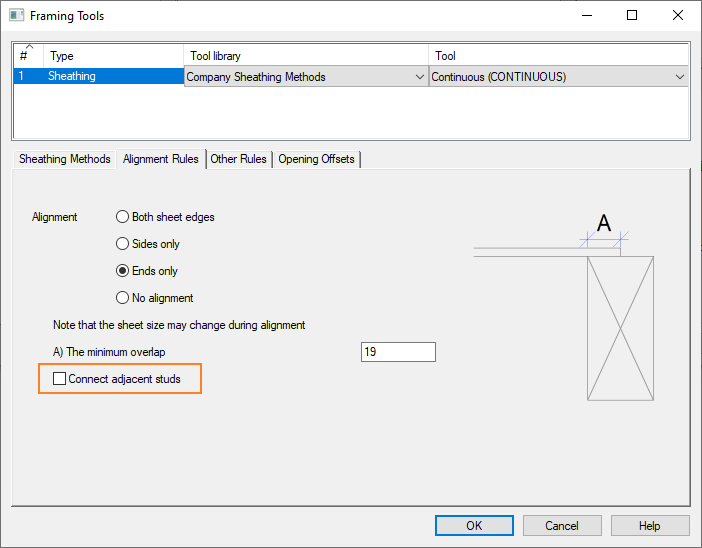
Task: Choose Sides only alignment
Action: pyautogui.click(x=123, y=244)
